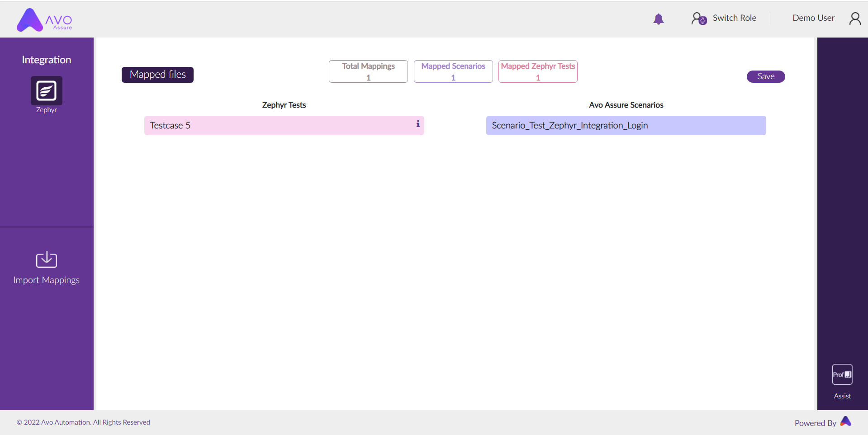Click the Mapped files button
Image resolution: width=868 pixels, height=435 pixels.
point(157,75)
